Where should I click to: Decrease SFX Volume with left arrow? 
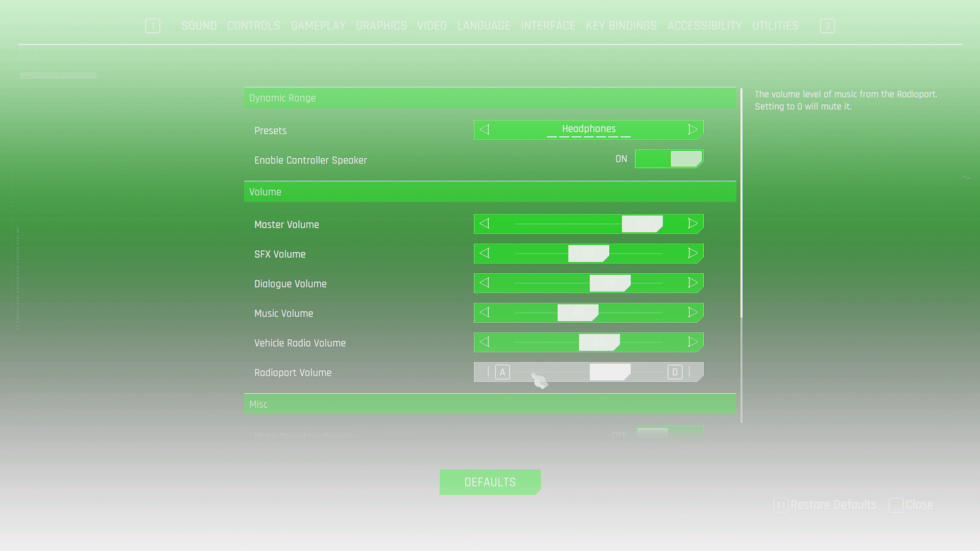click(x=485, y=253)
